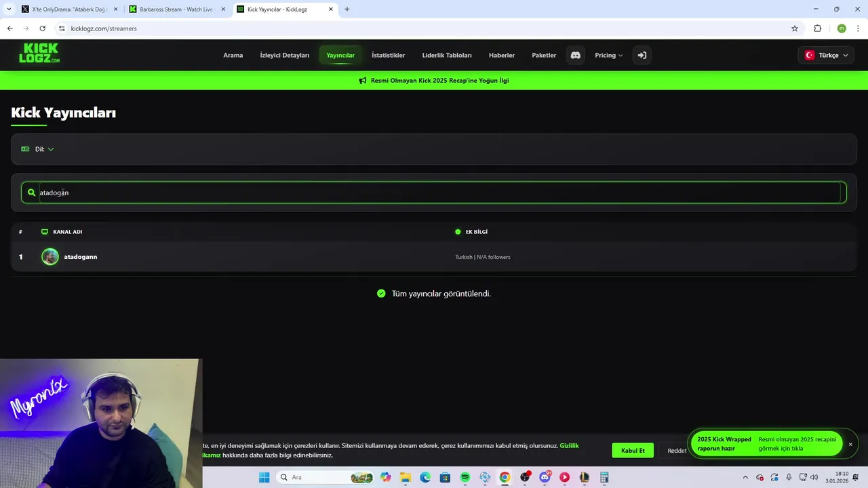The image size is (868, 488).
Task: Open OBS Studio from the taskbar
Action: coord(525,477)
